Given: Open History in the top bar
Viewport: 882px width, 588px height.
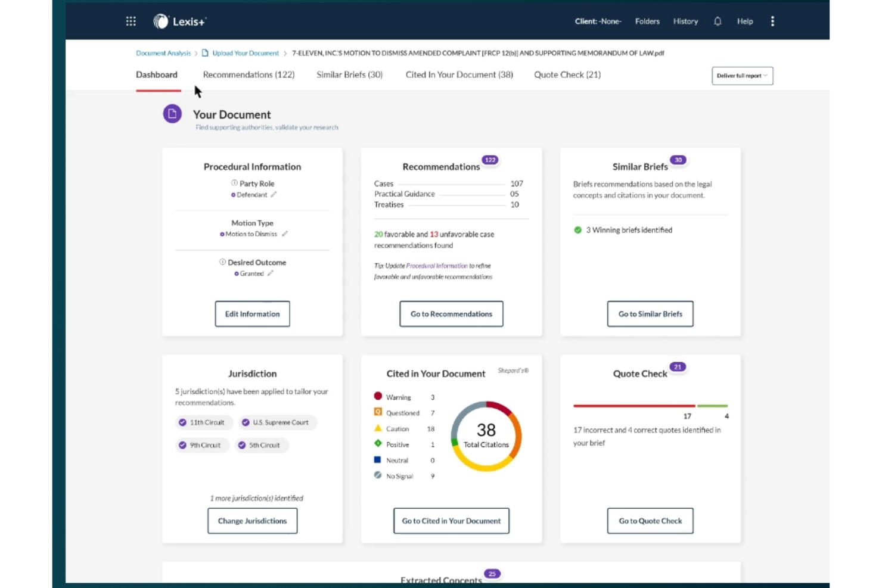Looking at the screenshot, I should (x=685, y=21).
